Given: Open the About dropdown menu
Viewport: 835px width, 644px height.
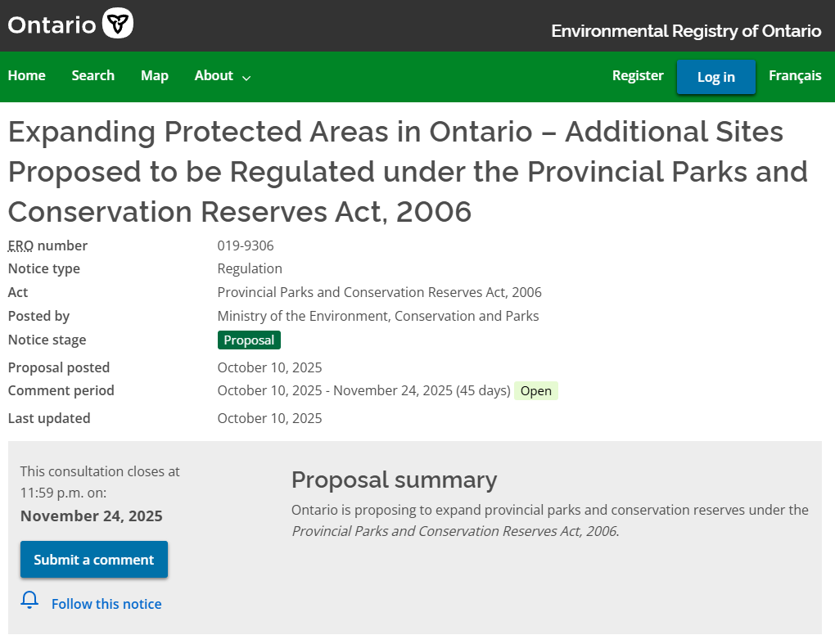Looking at the screenshot, I should [x=214, y=75].
